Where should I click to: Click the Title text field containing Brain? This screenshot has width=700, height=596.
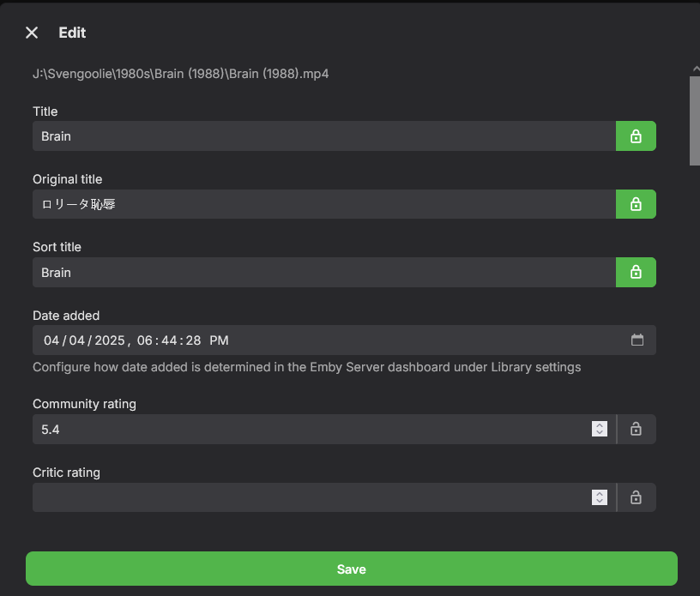tap(323, 136)
